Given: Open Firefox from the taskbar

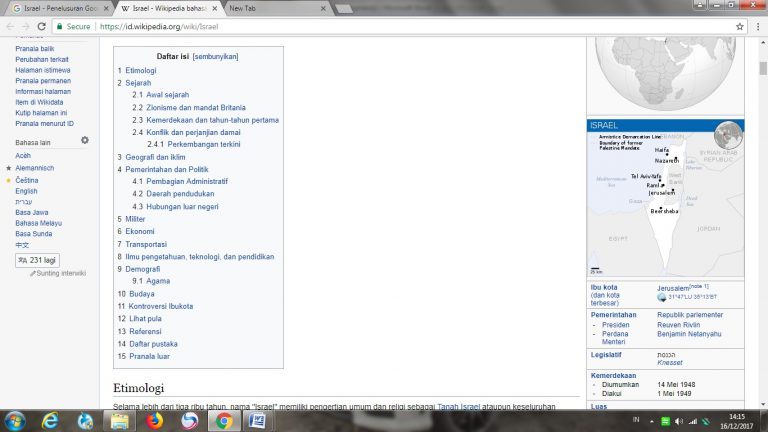Looking at the screenshot, I should pyautogui.click(x=154, y=421).
